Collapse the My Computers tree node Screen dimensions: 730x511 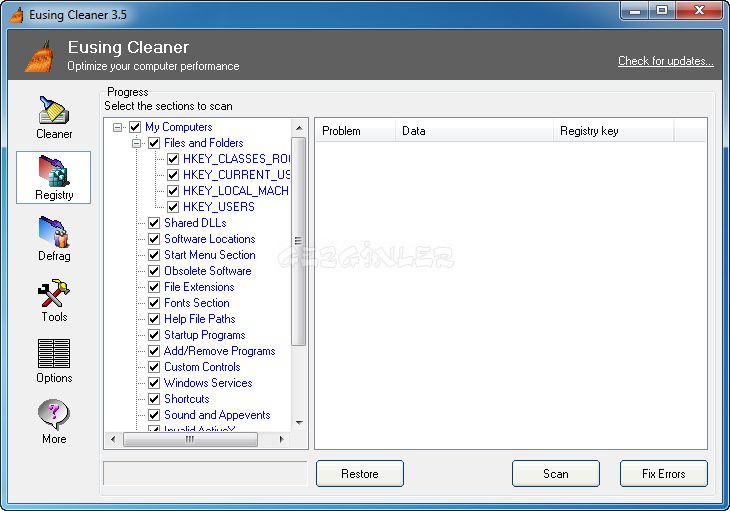click(x=117, y=127)
